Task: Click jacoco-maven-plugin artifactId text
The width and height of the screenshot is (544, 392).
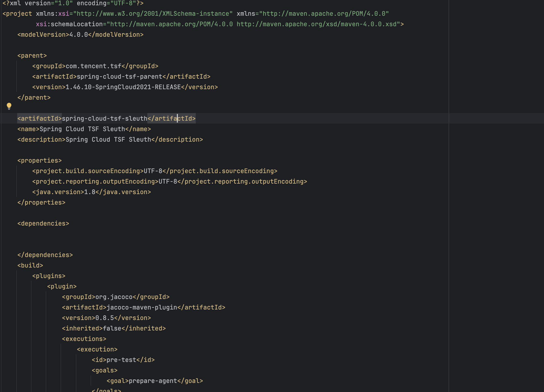Action: pyautogui.click(x=142, y=308)
